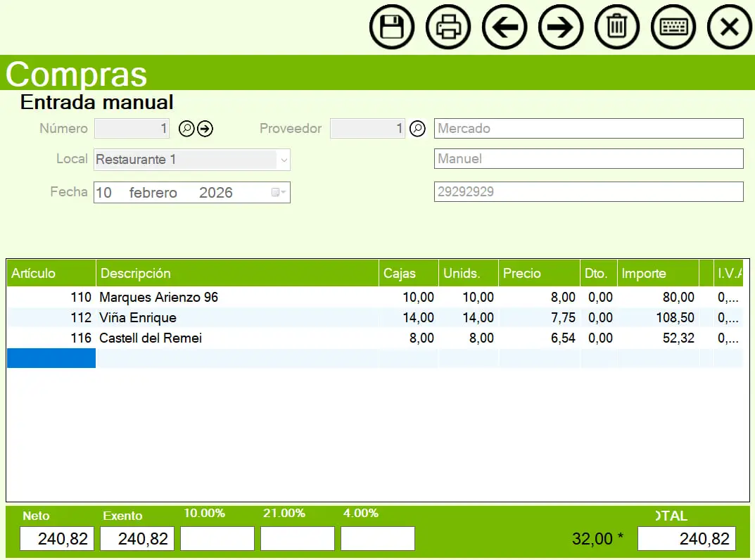Image resolution: width=755 pixels, height=560 pixels.
Task: Click the empty highlighted Artículo cell
Action: coord(51,359)
